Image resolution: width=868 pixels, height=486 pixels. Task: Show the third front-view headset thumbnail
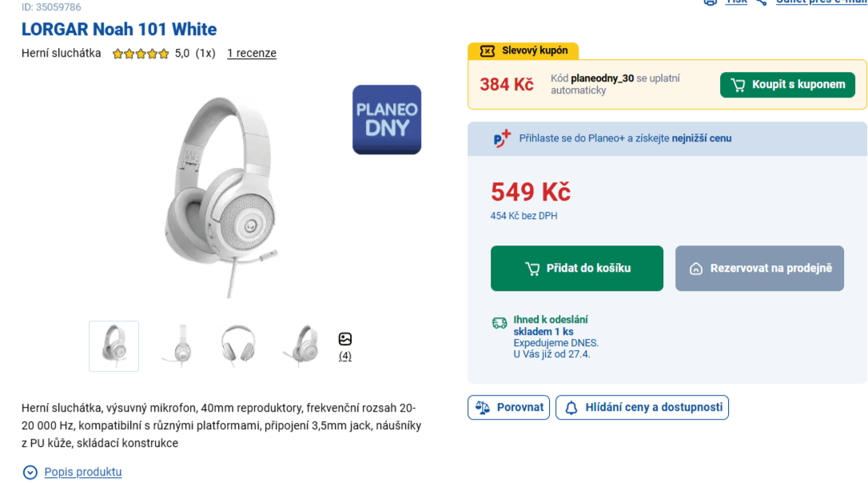(x=238, y=346)
